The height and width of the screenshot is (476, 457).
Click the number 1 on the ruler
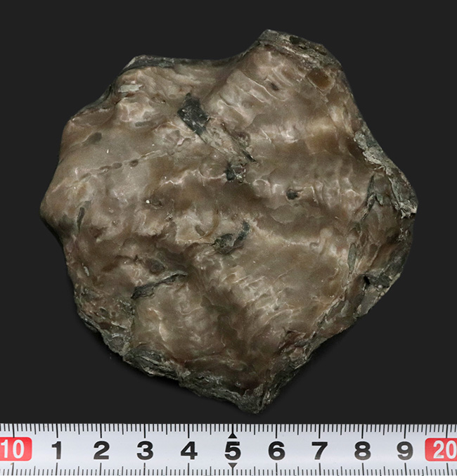coord(57,449)
